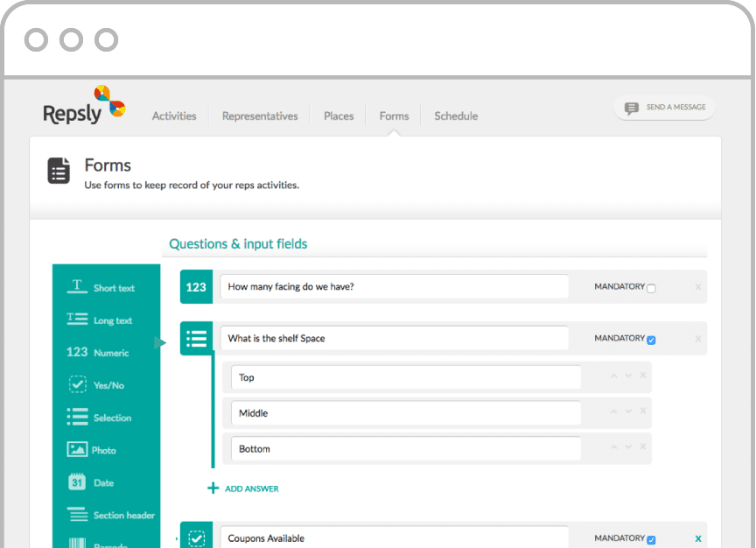Viewport: 756px width, 548px height.
Task: Edit the 'Bottom' answer field
Action: pos(406,448)
